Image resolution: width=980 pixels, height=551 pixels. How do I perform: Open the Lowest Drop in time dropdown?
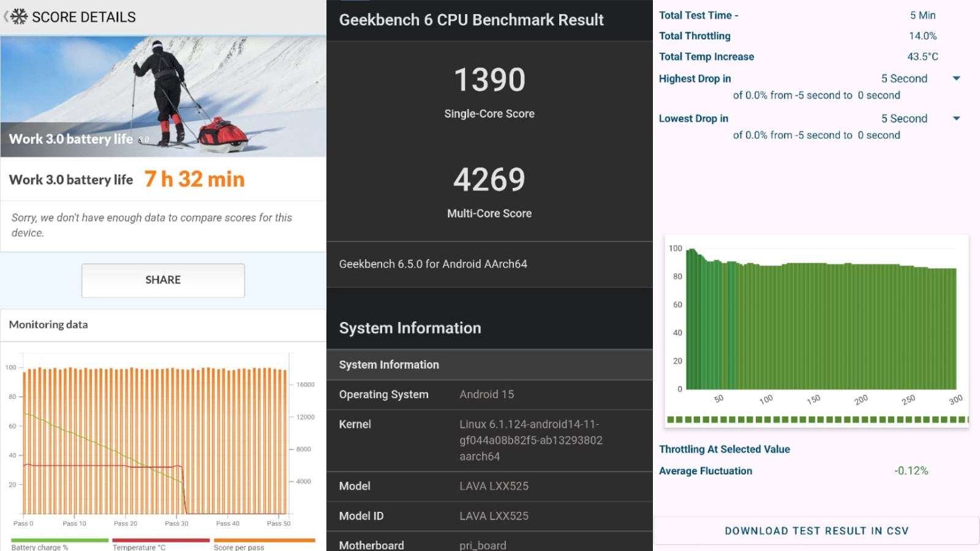(x=957, y=118)
